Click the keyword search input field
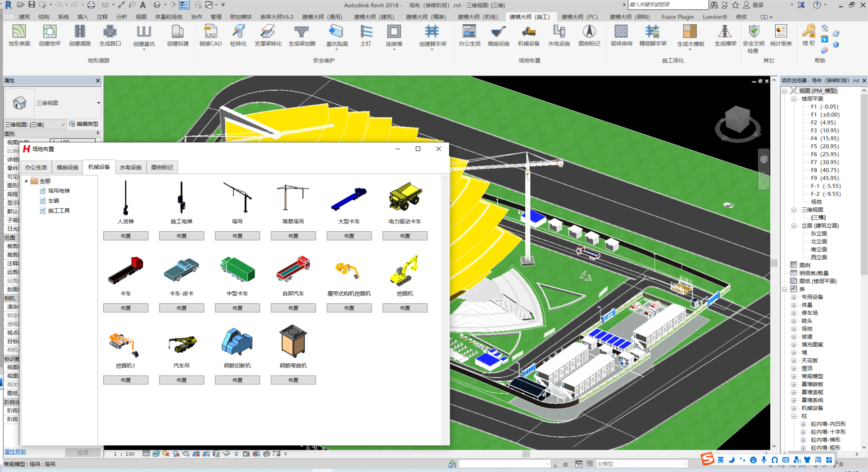 point(668,5)
